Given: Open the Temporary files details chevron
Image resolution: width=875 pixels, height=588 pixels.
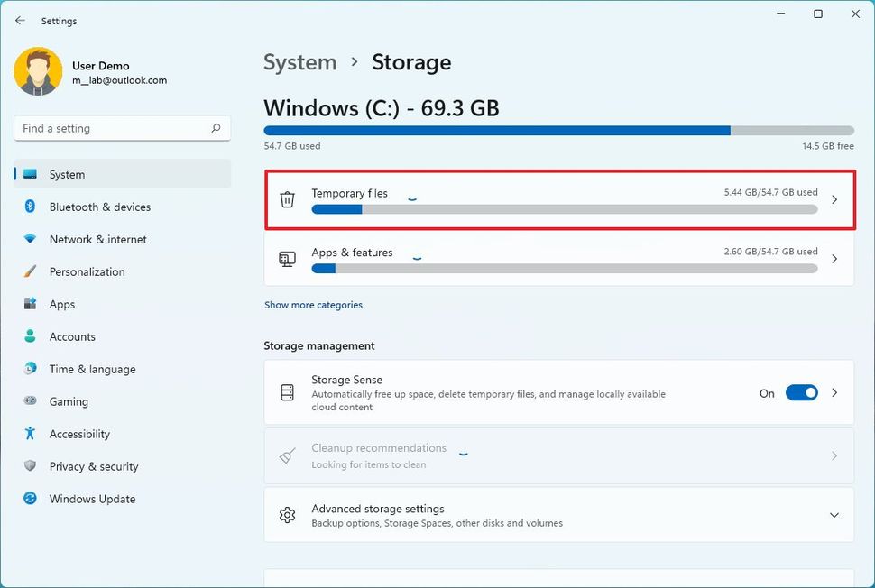Looking at the screenshot, I should (834, 200).
